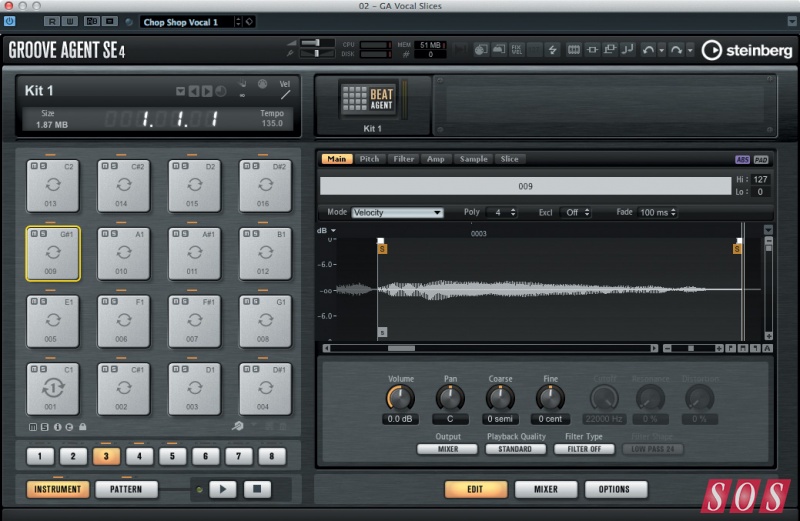Click the zoom-in plus on horizontal zoom

click(x=719, y=349)
